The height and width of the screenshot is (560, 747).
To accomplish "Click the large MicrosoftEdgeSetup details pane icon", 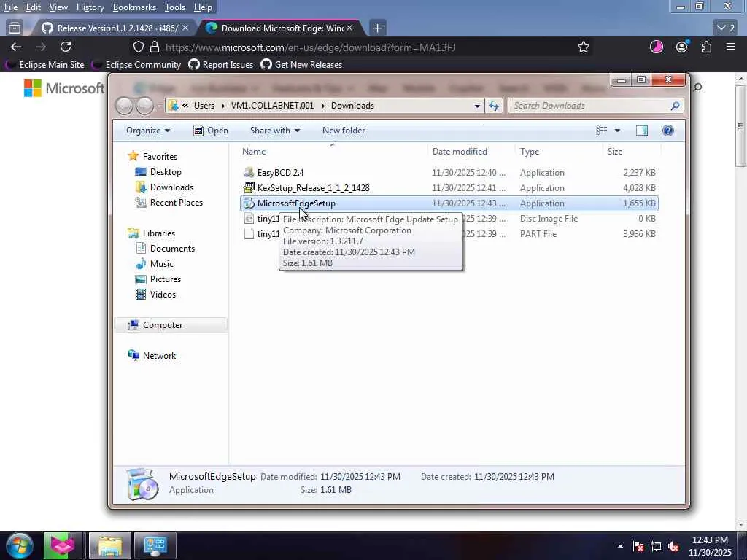I will tap(142, 484).
